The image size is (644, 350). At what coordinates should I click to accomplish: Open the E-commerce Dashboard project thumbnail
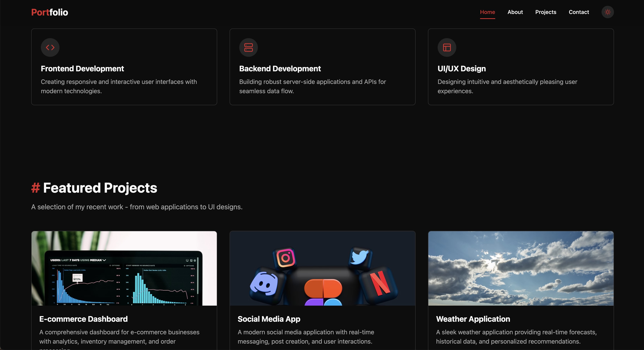point(124,268)
